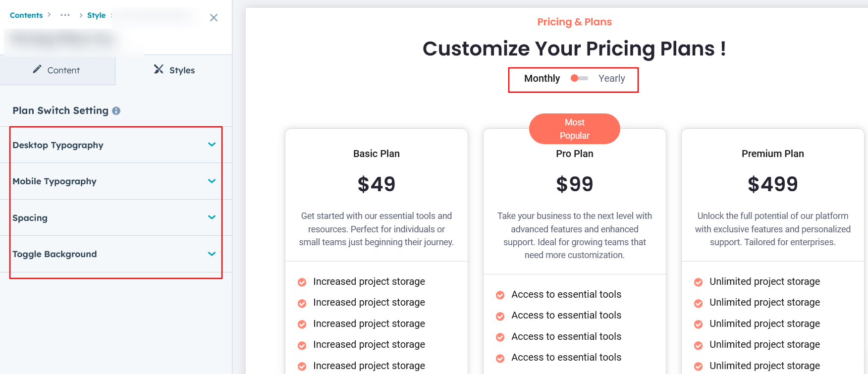Expand the Spacing section
Image resolution: width=868 pixels, height=374 pixels.
(212, 217)
